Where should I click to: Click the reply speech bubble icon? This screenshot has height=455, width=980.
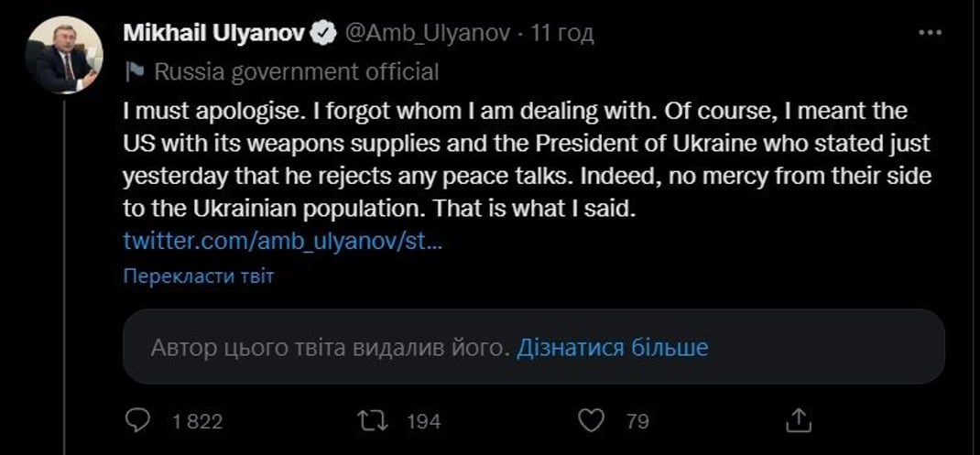point(136,420)
